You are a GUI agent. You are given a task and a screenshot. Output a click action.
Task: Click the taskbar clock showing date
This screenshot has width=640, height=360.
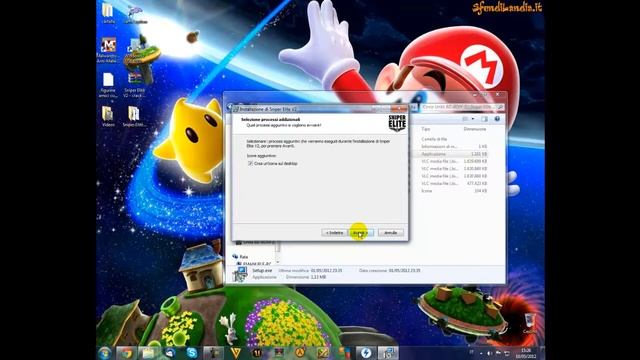tap(526, 353)
